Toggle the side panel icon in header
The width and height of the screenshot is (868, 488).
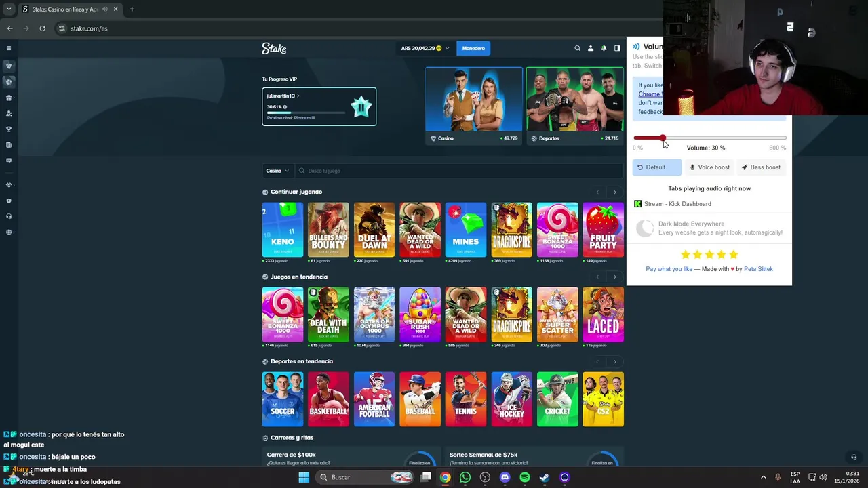pyautogui.click(x=617, y=48)
